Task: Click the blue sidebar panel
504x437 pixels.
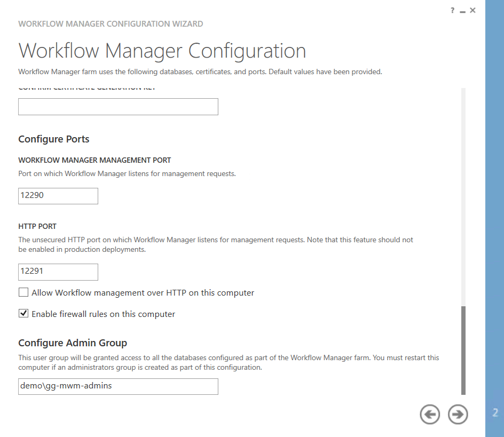Action: (494, 213)
